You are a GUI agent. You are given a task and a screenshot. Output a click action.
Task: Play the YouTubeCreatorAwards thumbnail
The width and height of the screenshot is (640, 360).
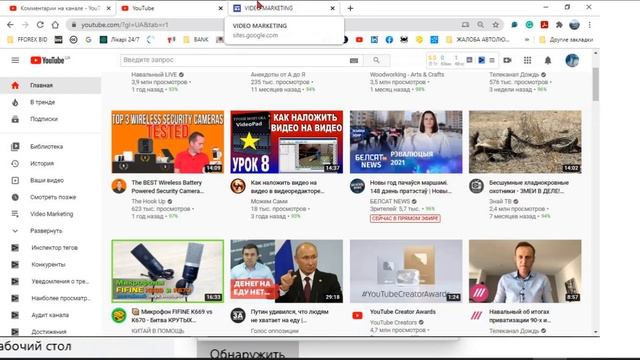[x=406, y=271]
